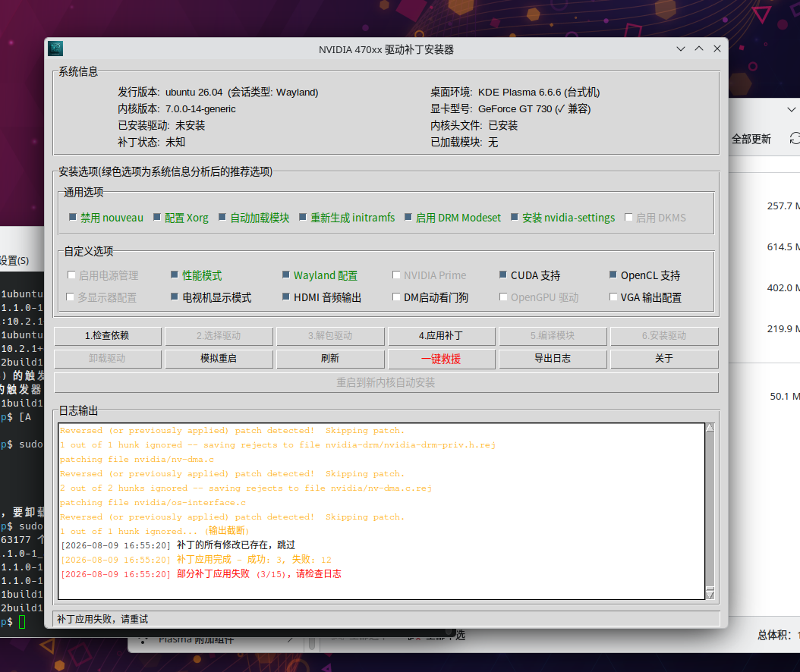Close the NVIDIA 470xx installer window
Viewport: 800px width, 672px height.
click(x=717, y=49)
